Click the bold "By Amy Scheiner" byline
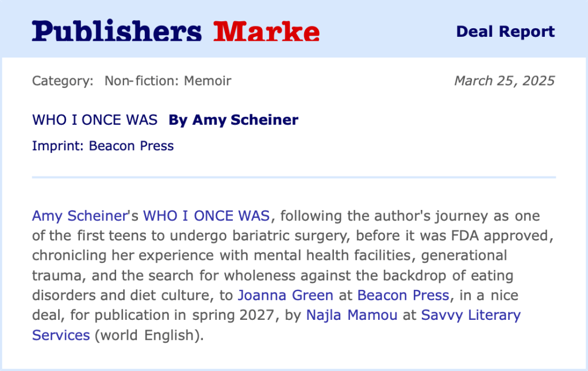The height and width of the screenshot is (371, 588). pos(233,120)
